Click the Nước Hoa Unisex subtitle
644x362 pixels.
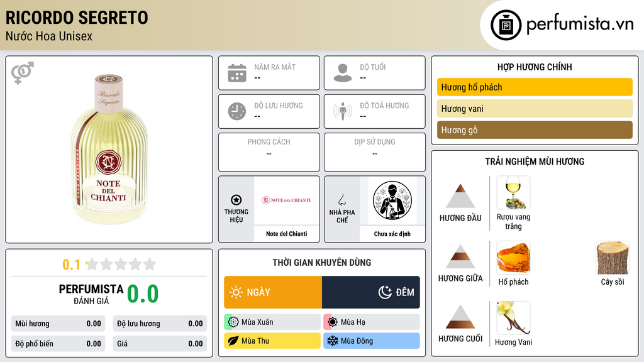[49, 36]
